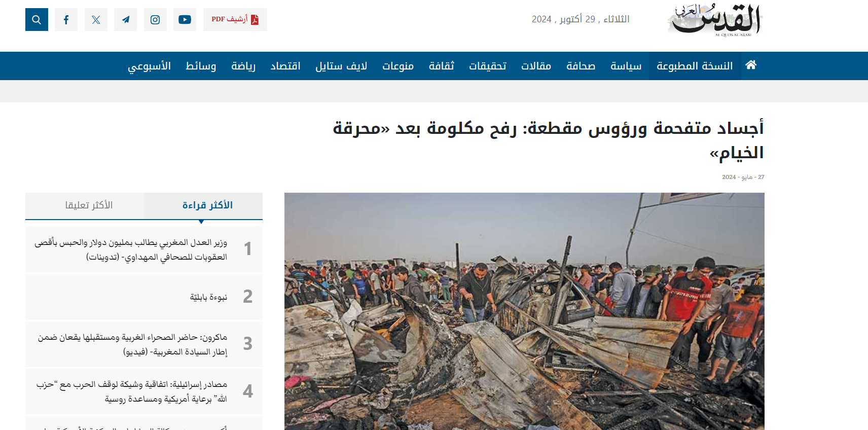Visit the Facebook page icon
Viewport: 868px width, 430px height.
(66, 19)
